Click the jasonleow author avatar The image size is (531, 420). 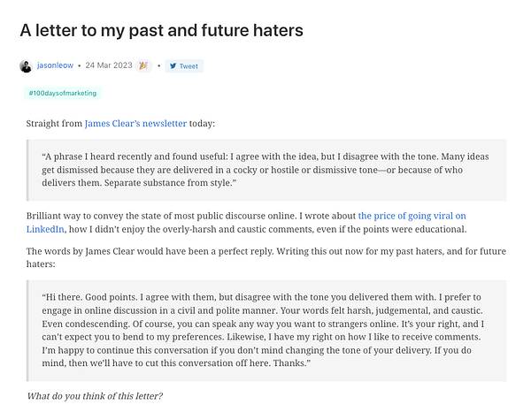(x=26, y=65)
